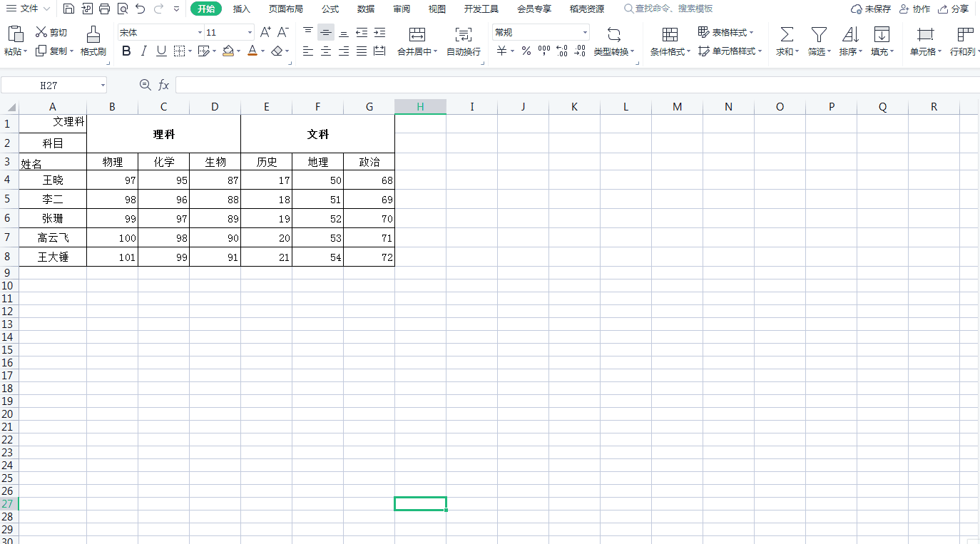Expand the Cell Style (单元格样式) dropdown
Screen dimensions: 980x544
tap(760, 51)
